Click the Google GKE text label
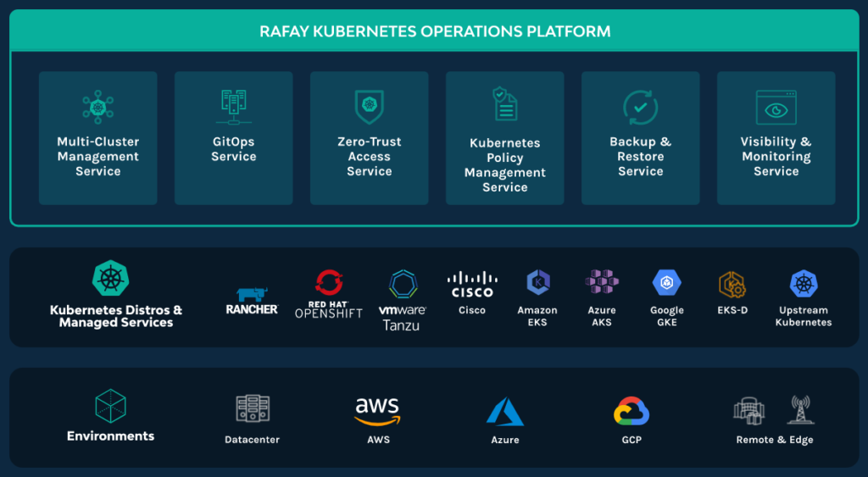Screen dimensions: 868x477 point(667,316)
